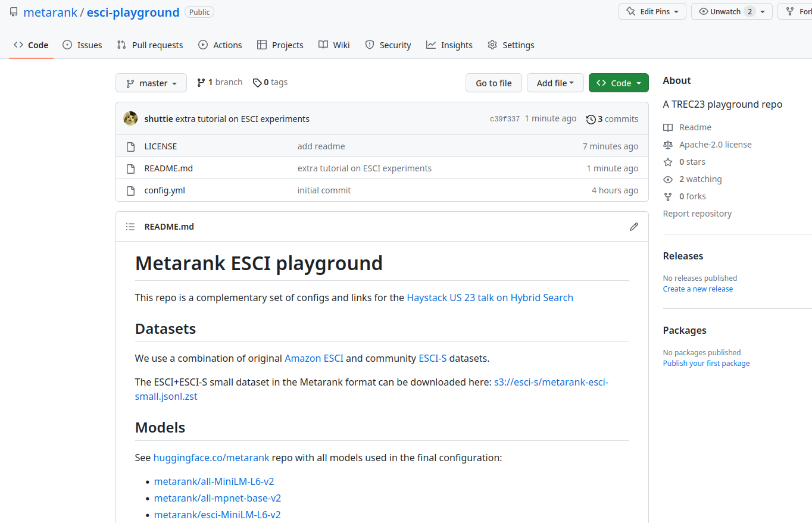Open the README outline list icon

pyautogui.click(x=130, y=227)
